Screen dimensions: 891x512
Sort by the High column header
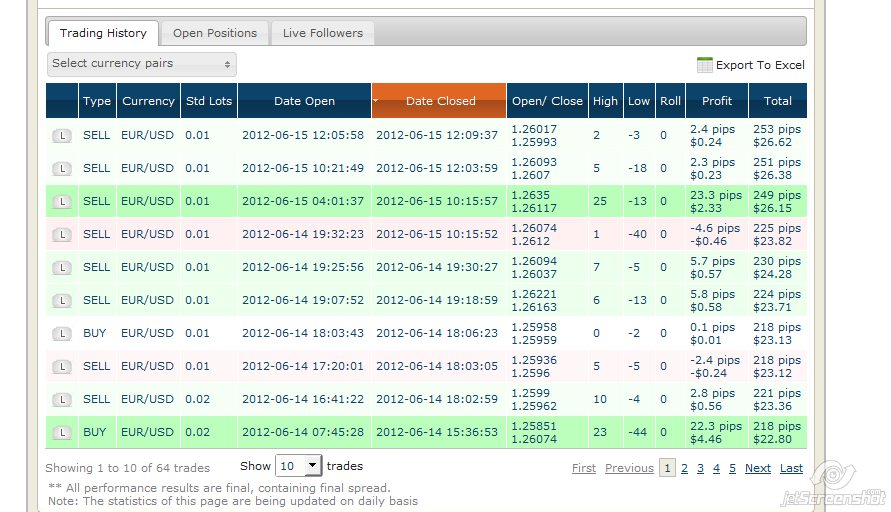pyautogui.click(x=606, y=101)
